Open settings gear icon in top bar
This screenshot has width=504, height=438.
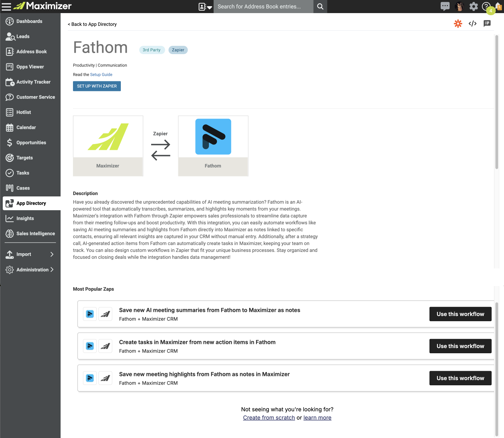(x=474, y=6)
